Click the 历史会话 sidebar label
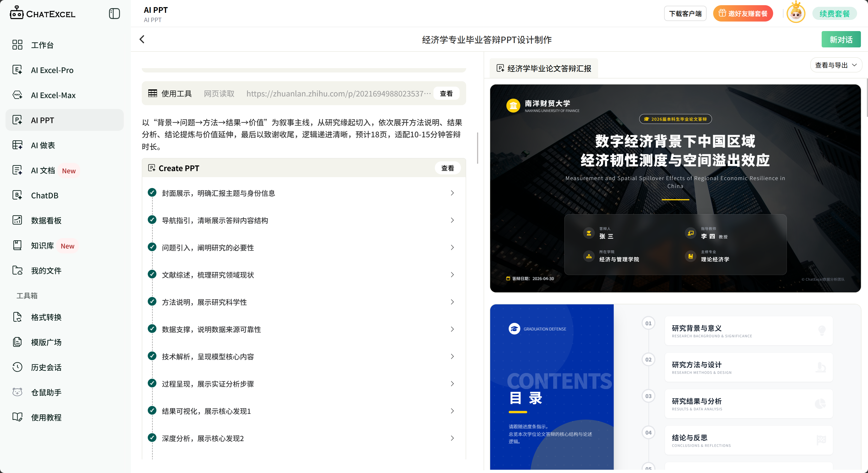 (46, 367)
